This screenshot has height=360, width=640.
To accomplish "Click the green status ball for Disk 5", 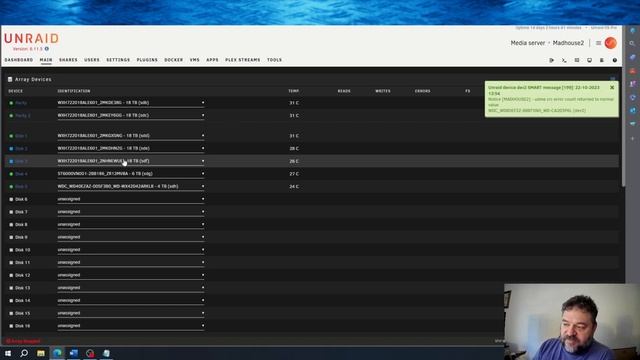I will tap(11, 187).
